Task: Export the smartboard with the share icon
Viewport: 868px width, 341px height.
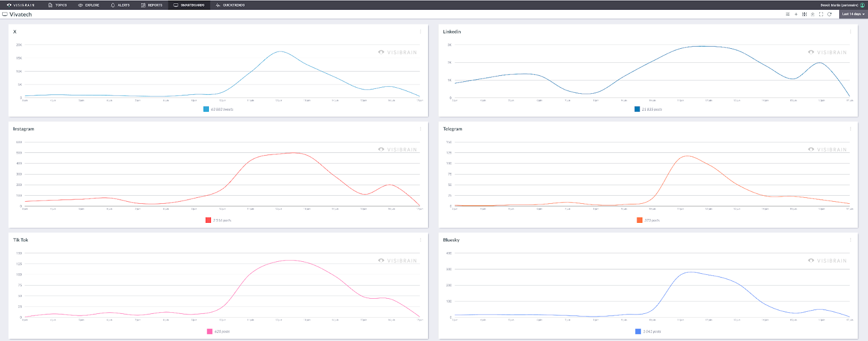Action: 813,14
